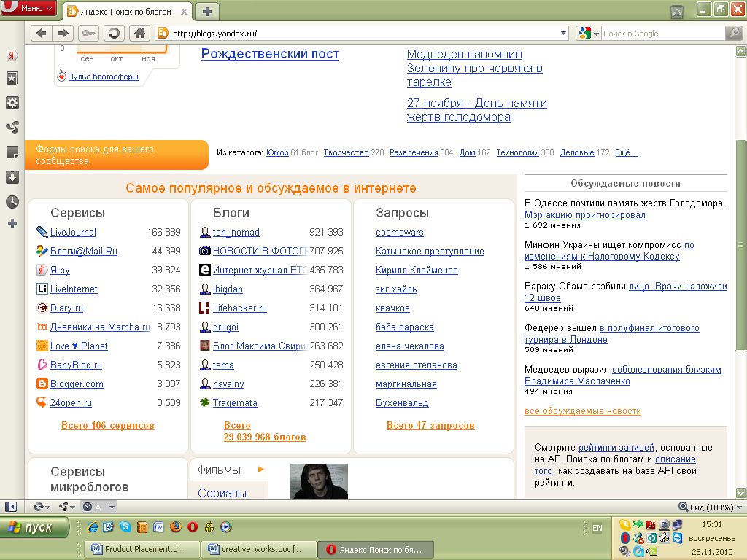This screenshot has height=560, width=747.
Task: Open the Opera Unite panel in sidebar
Action: tap(12, 127)
